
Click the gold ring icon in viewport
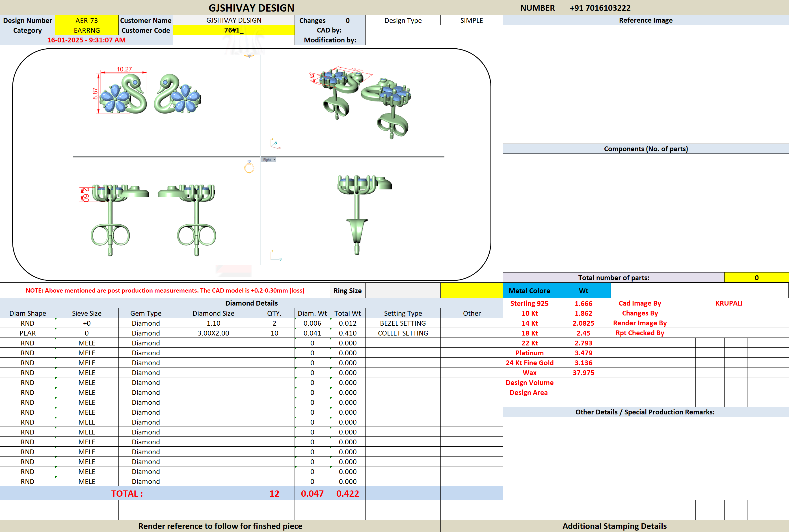click(x=249, y=166)
